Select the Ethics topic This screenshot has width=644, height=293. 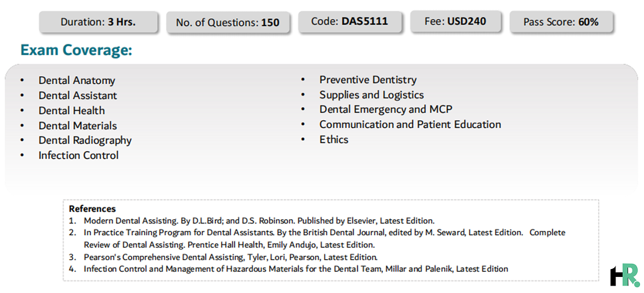(x=334, y=140)
